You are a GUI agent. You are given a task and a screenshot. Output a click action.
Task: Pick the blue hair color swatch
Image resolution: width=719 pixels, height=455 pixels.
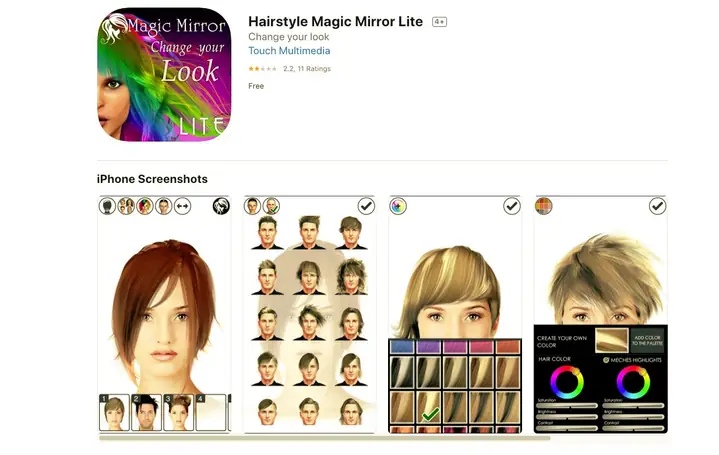pyautogui.click(x=402, y=347)
